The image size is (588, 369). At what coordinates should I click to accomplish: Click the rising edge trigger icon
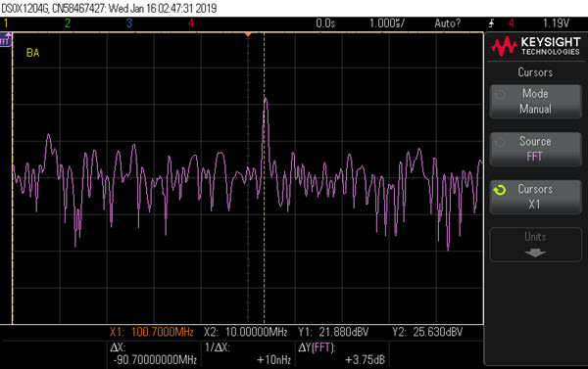pyautogui.click(x=491, y=23)
